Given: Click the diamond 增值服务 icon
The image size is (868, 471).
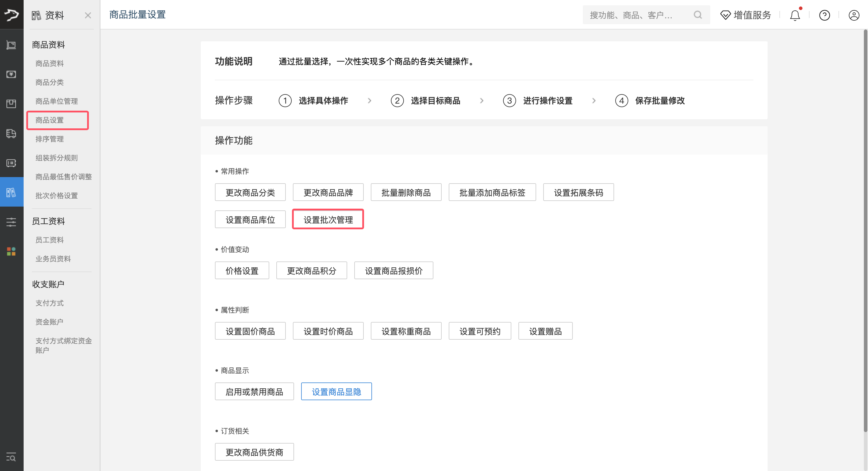Looking at the screenshot, I should click(x=725, y=15).
